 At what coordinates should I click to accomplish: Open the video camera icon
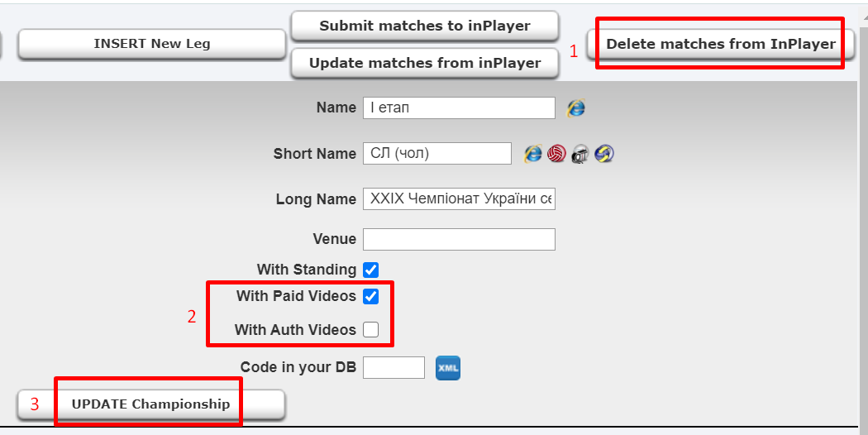(579, 154)
